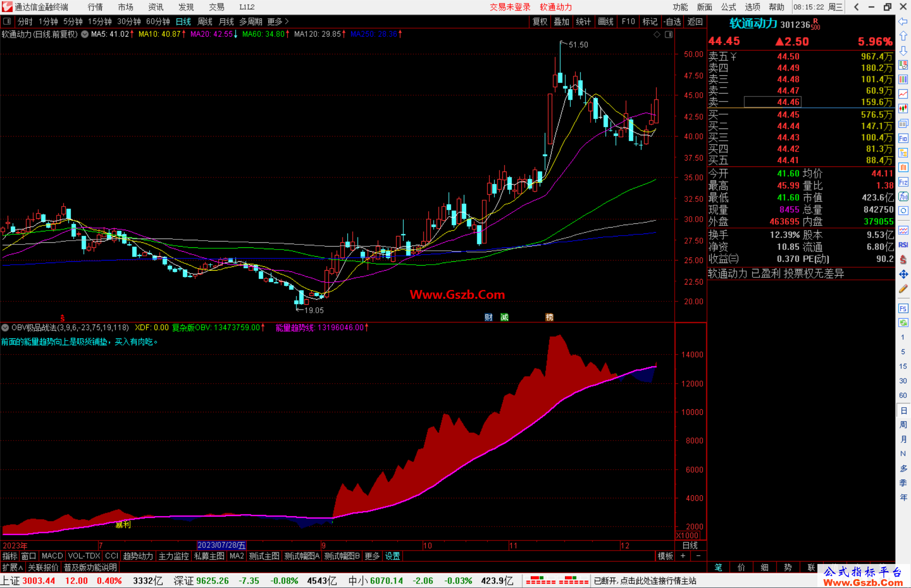911x588 pixels.
Task: Select the 笔 tab under quote panel
Action: click(x=718, y=567)
